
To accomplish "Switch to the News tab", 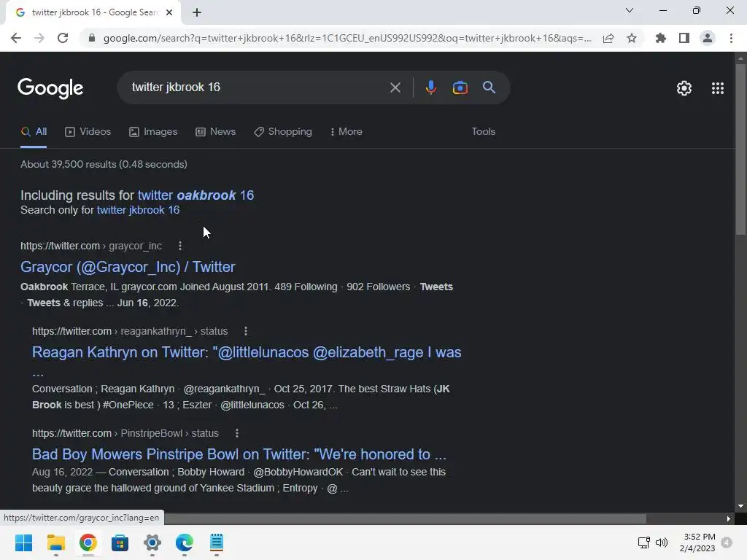I will pyautogui.click(x=216, y=132).
